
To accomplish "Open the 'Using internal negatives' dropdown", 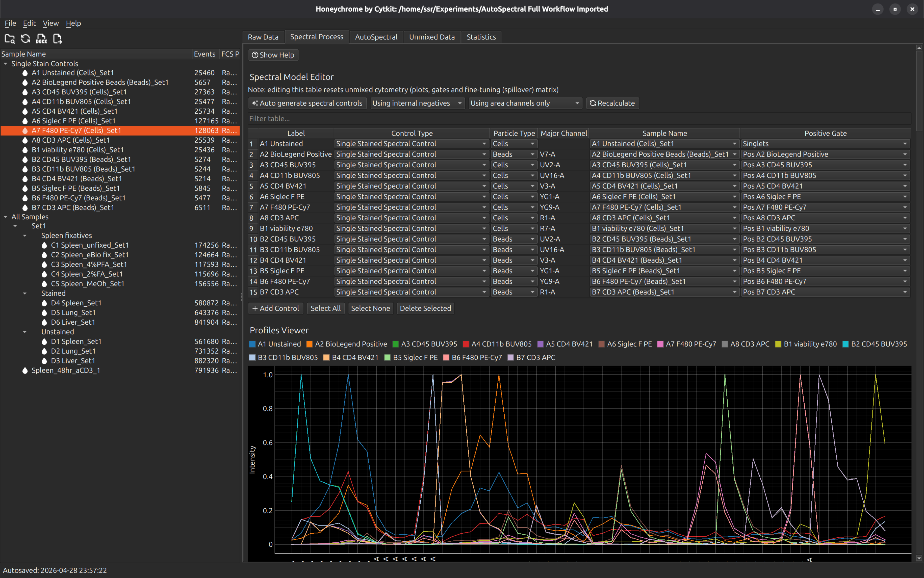I will 417,103.
